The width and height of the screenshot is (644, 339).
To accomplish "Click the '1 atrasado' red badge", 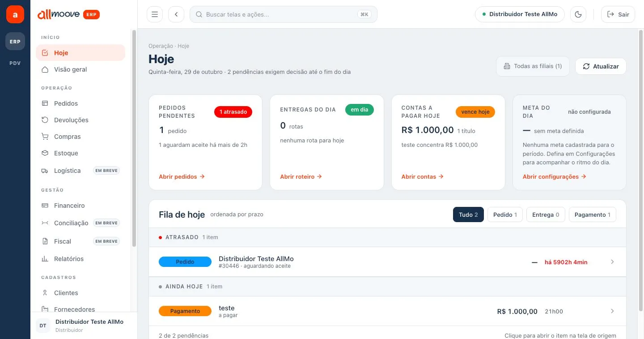I will click(x=233, y=112).
